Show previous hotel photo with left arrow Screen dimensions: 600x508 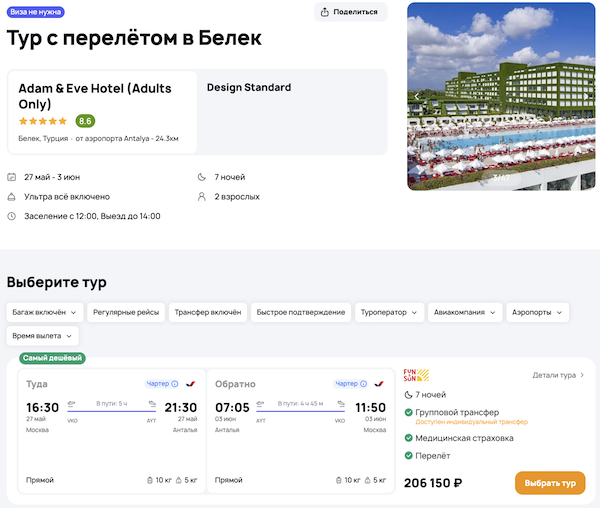[x=418, y=97]
